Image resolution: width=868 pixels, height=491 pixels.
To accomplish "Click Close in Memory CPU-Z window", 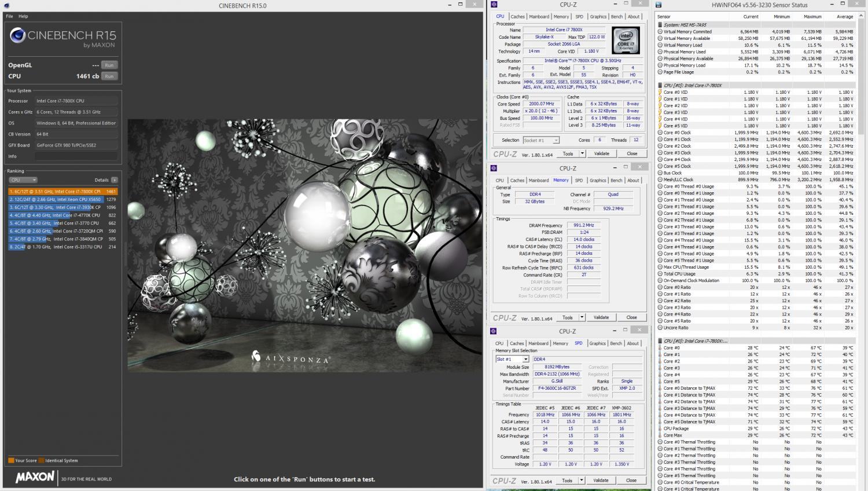I will (632, 317).
